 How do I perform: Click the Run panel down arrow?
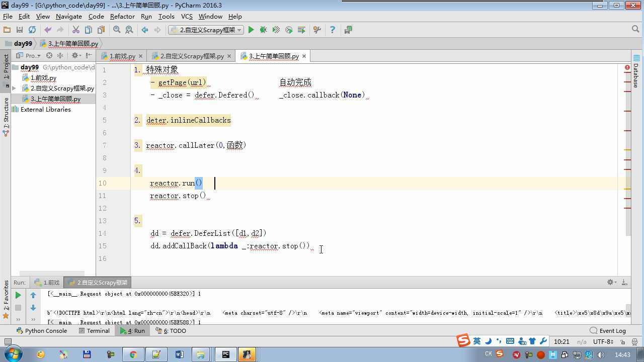point(33,308)
